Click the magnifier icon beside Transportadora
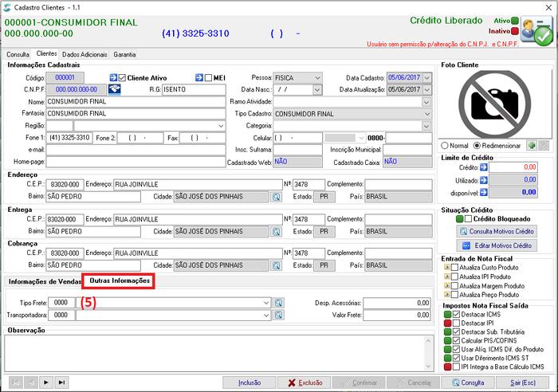 278,315
